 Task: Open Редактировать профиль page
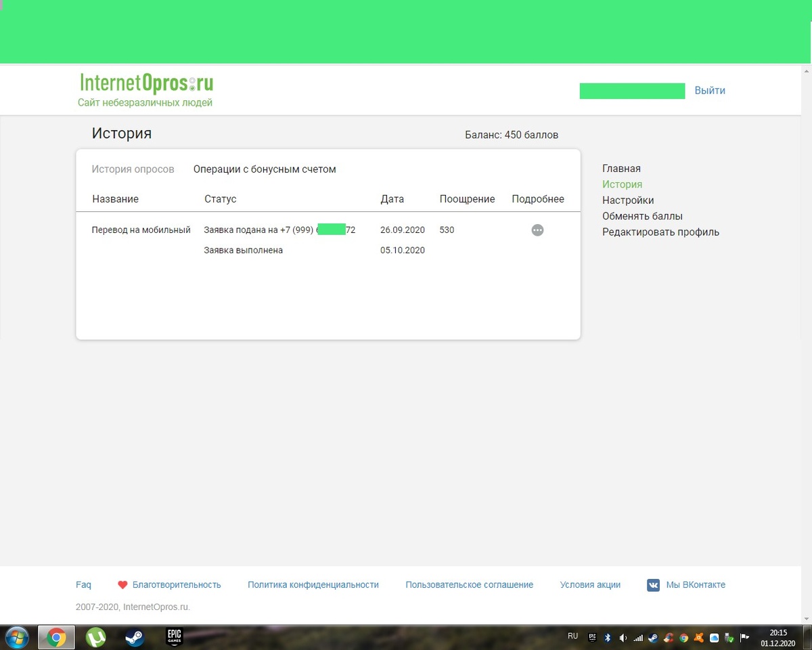point(660,232)
